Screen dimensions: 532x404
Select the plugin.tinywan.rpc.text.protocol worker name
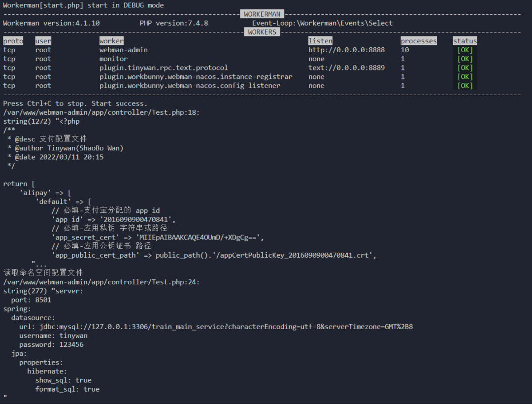pos(164,67)
